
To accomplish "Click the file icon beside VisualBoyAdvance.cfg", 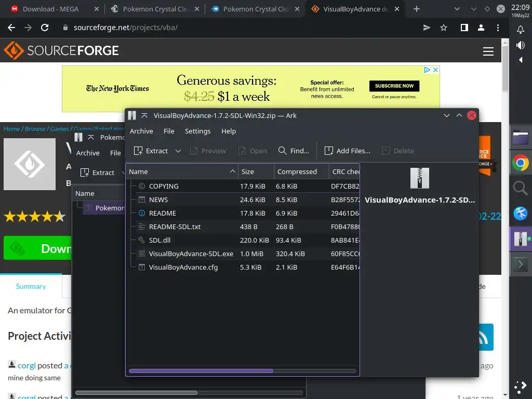I will (x=142, y=268).
